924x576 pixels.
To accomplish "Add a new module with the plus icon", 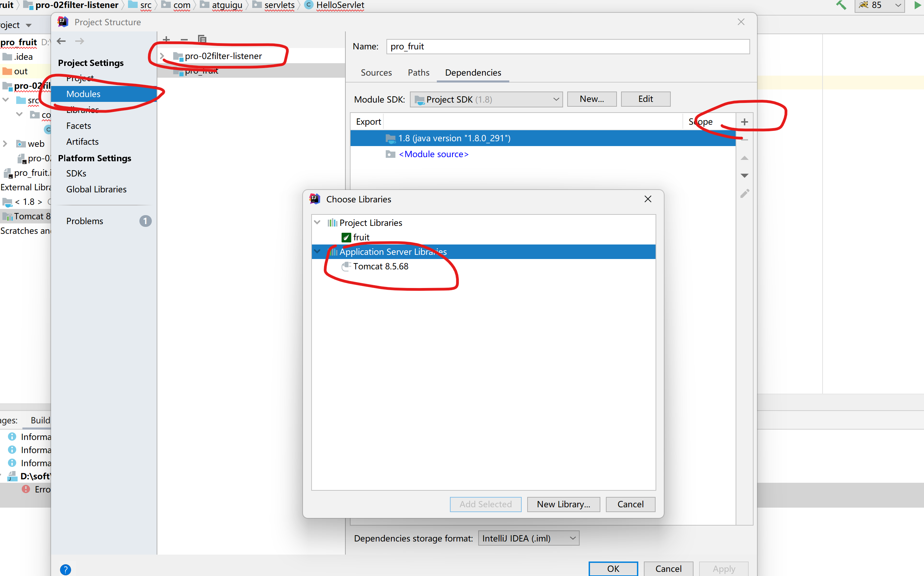I will click(166, 39).
